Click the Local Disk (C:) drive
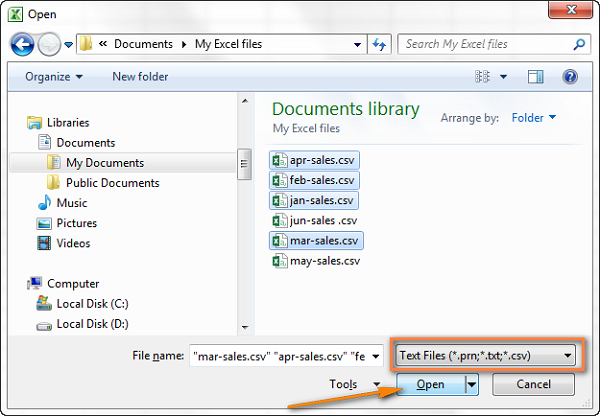The height and width of the screenshot is (416, 600). 82,304
